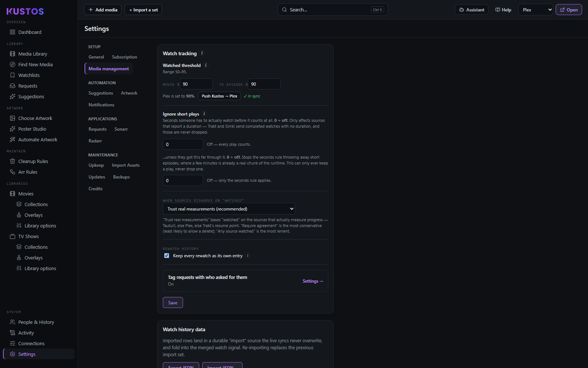Click the Movie % threshold field
The height and width of the screenshot is (368, 588).
pos(196,84)
